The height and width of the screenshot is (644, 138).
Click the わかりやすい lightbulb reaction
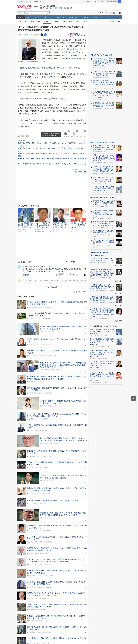point(74,134)
